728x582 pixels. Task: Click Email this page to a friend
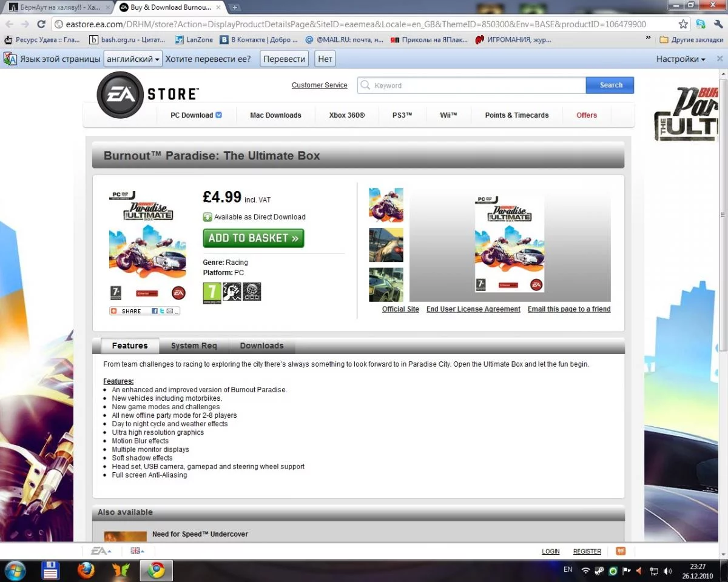point(569,309)
